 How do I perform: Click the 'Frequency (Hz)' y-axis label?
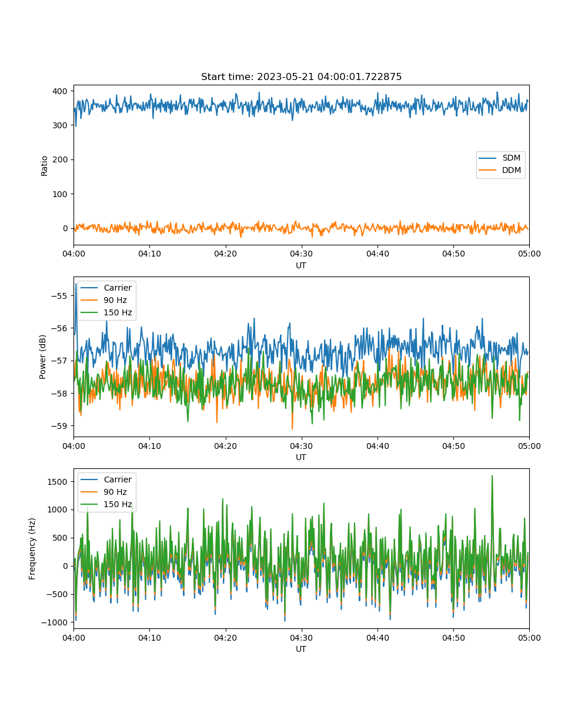coord(33,548)
